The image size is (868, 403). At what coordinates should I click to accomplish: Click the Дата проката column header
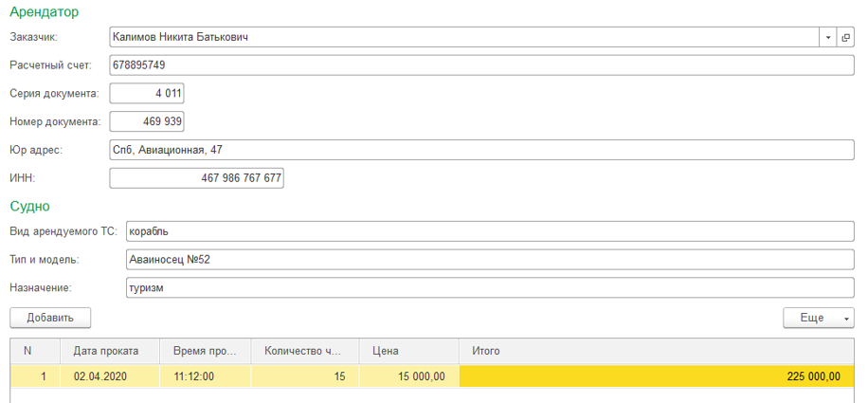(x=110, y=351)
